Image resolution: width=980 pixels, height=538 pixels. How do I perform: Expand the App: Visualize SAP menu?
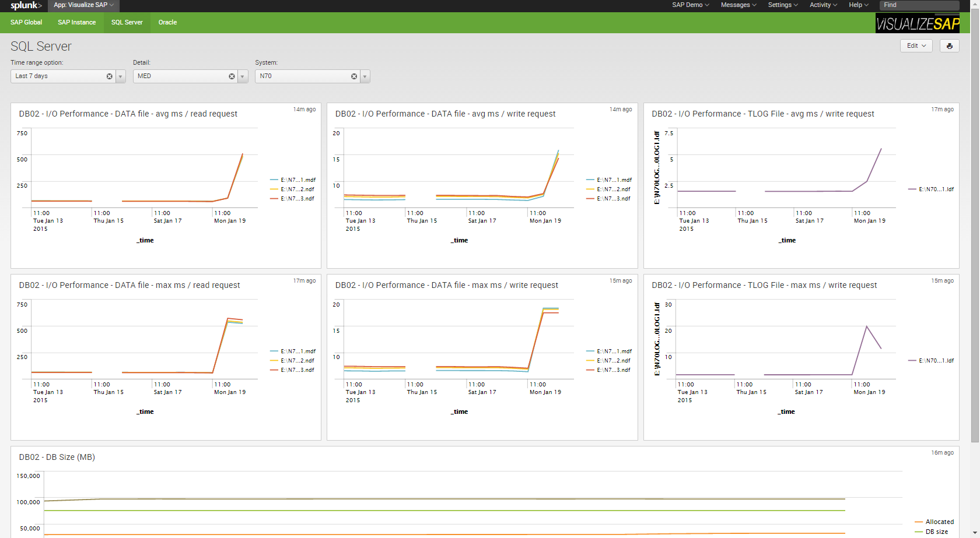[83, 5]
